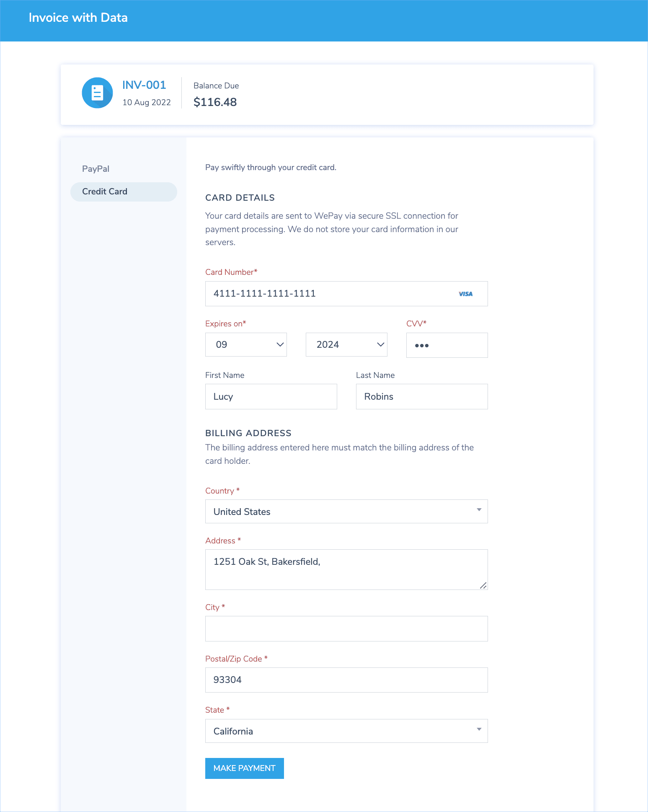
Task: Click the Address text area
Action: 346,569
